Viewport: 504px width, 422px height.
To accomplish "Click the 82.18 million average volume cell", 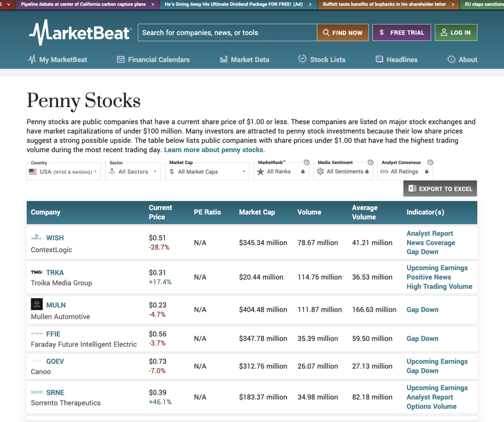I will [x=372, y=397].
